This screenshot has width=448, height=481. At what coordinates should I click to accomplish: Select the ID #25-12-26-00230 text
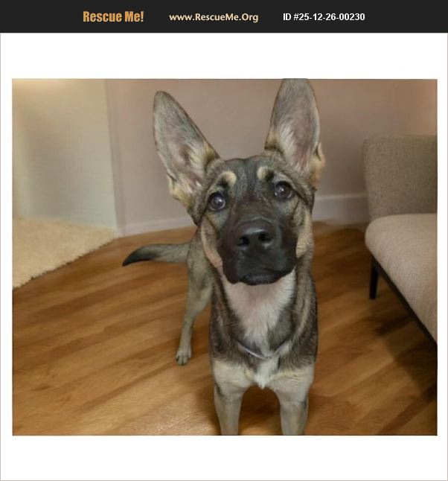[x=324, y=17]
